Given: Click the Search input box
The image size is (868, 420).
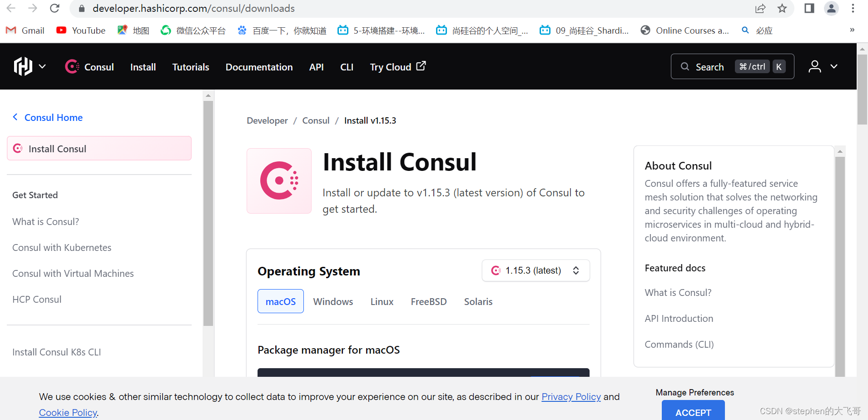Looking at the screenshot, I should coord(732,66).
